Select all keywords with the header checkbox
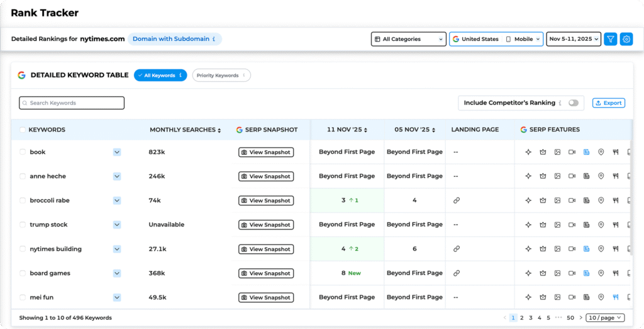 pos(23,130)
